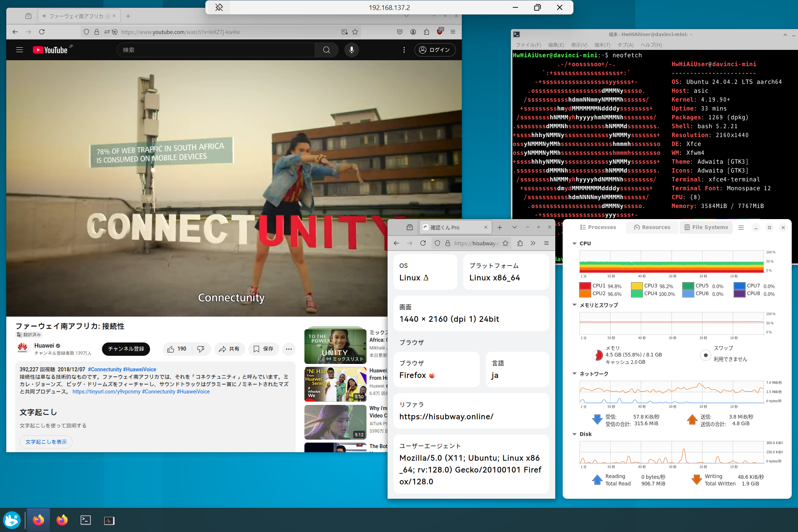
Task: Click the YouTube logo
Action: (x=50, y=50)
